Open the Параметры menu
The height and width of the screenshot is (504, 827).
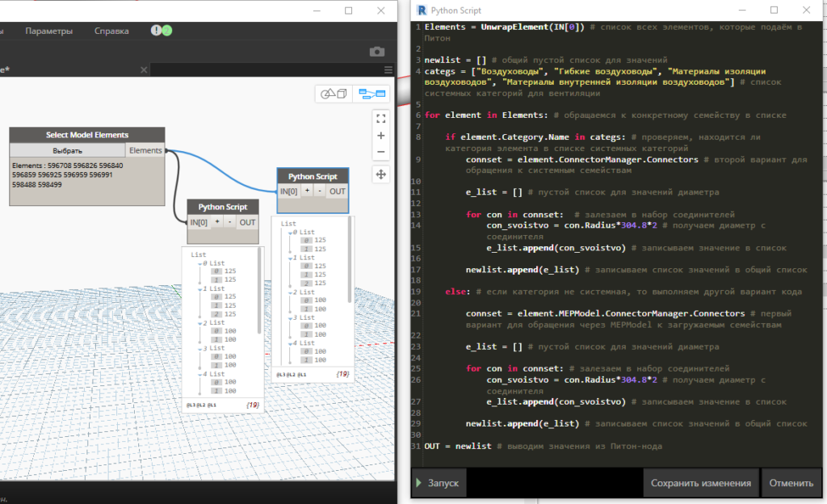coord(49,31)
